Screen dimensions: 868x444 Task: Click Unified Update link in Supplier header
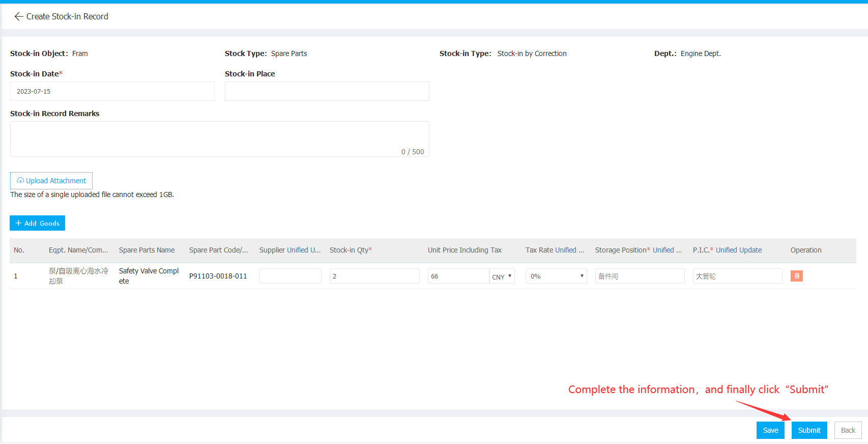coord(304,250)
